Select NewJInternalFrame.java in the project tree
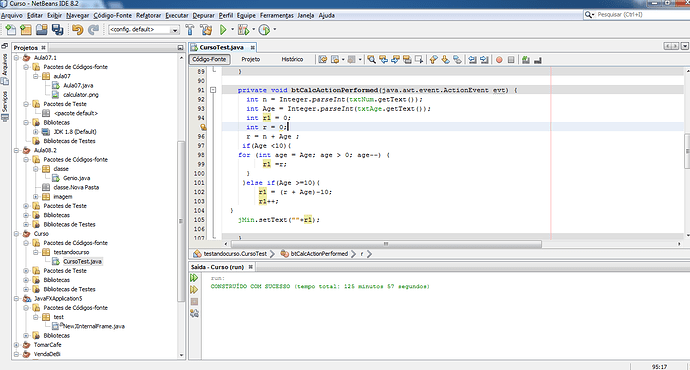The image size is (690, 370). 94,326
